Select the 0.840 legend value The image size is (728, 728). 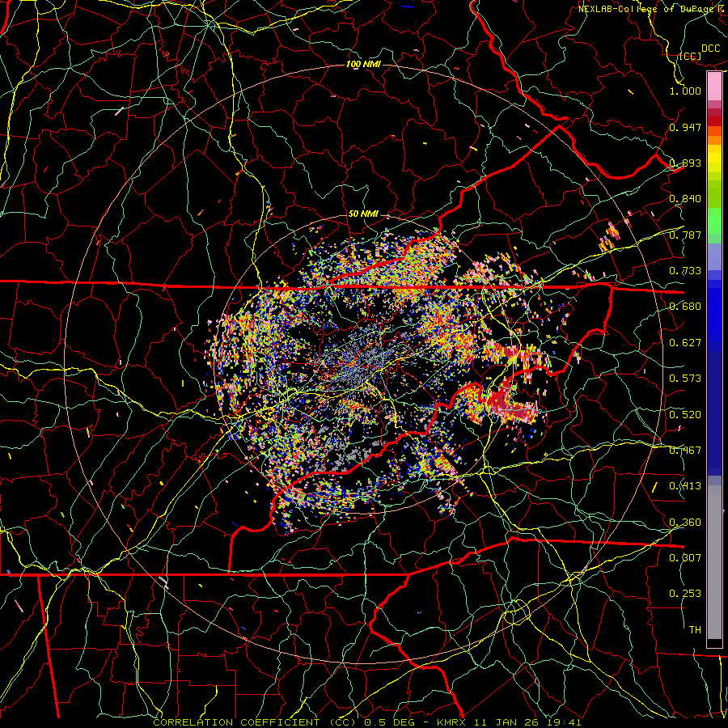point(685,199)
